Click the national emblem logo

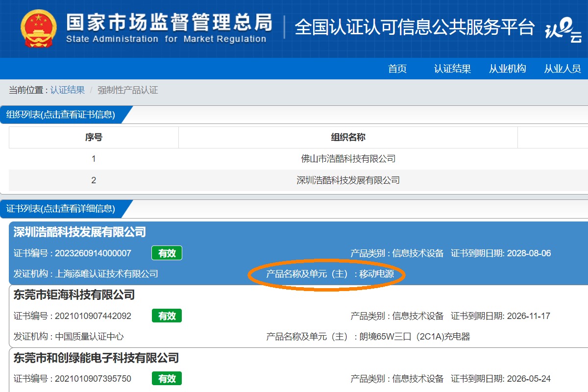tap(38, 28)
